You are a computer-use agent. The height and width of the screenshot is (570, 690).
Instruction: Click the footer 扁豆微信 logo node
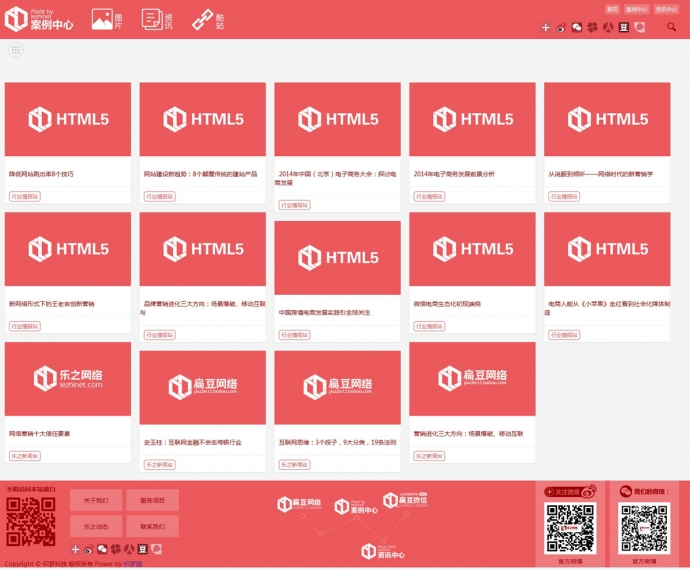click(x=405, y=500)
